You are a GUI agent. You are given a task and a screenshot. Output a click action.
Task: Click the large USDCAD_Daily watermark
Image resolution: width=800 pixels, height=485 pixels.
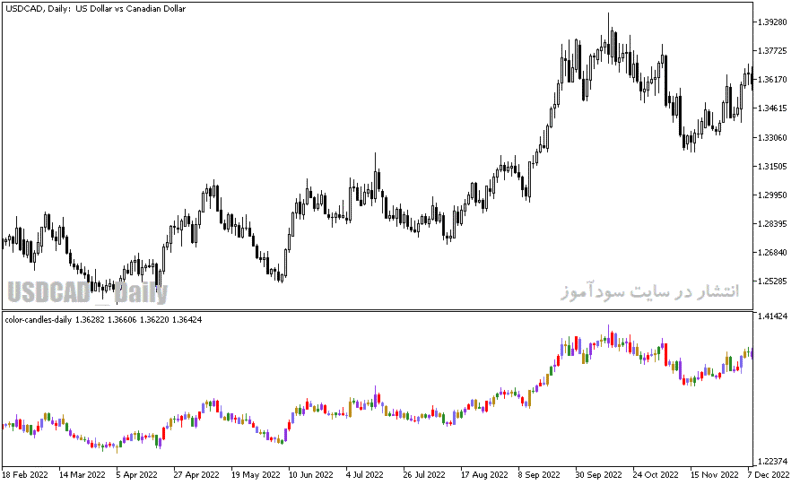(x=87, y=293)
